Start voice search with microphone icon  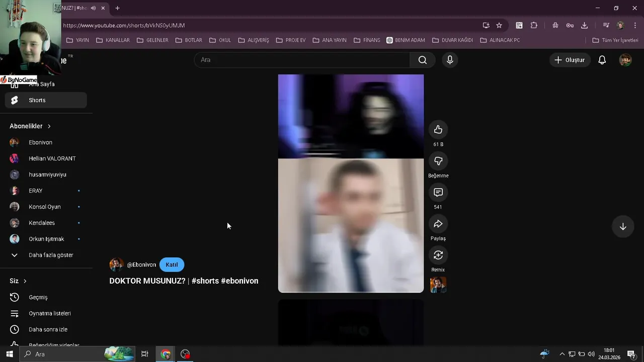point(450,60)
